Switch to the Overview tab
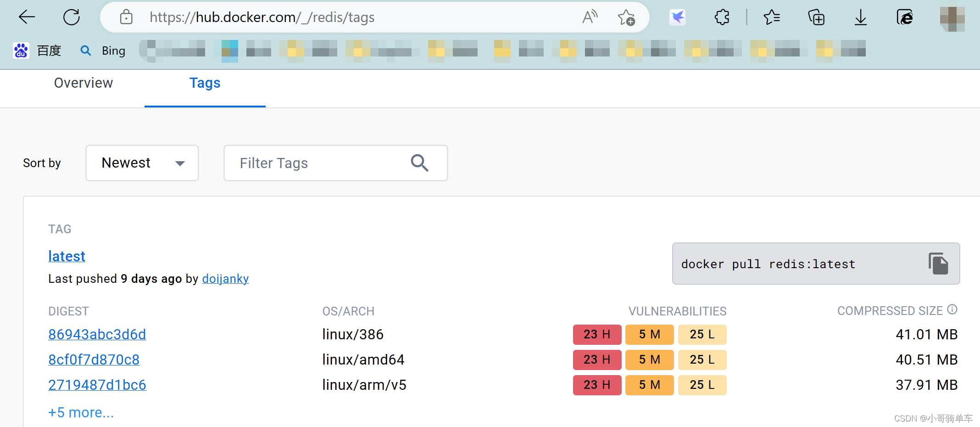Screen dimensions: 980x427 (x=84, y=83)
